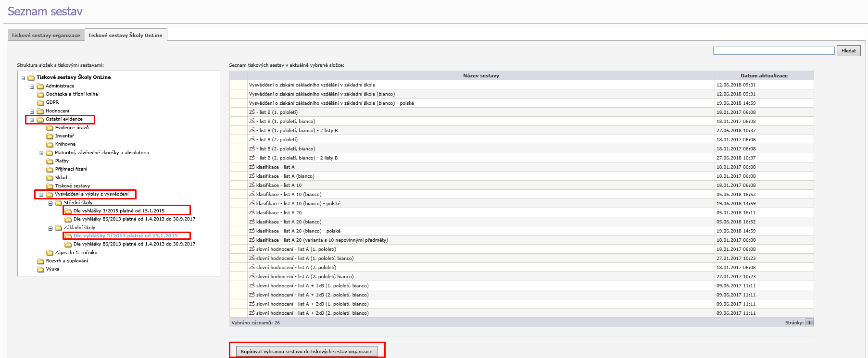Click the Zápis do 1. ročníku folder icon
Screen dimensions: 868x358
coord(50,253)
